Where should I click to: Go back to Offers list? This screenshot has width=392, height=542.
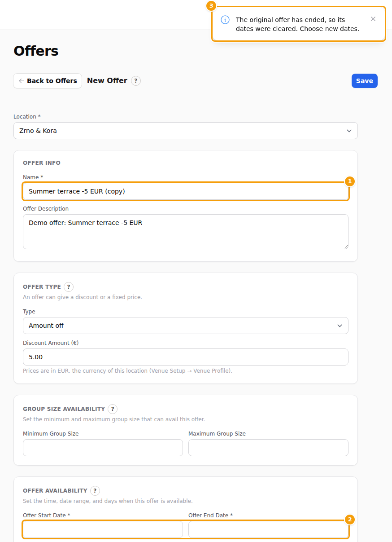(x=48, y=81)
